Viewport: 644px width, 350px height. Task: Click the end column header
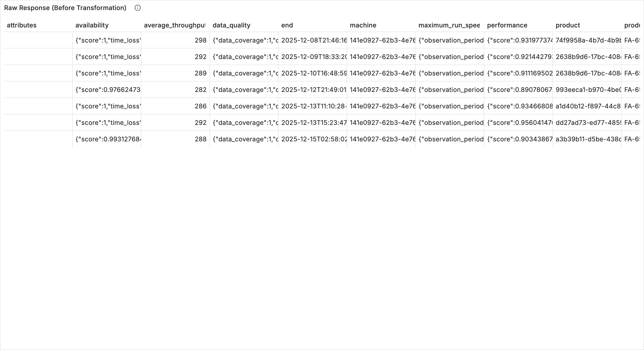coord(287,25)
